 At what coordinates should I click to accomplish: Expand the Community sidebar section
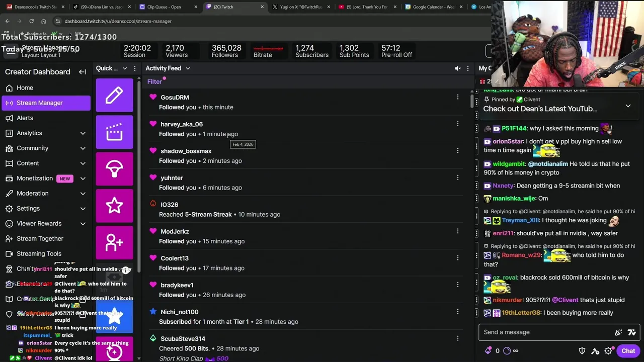click(x=83, y=148)
